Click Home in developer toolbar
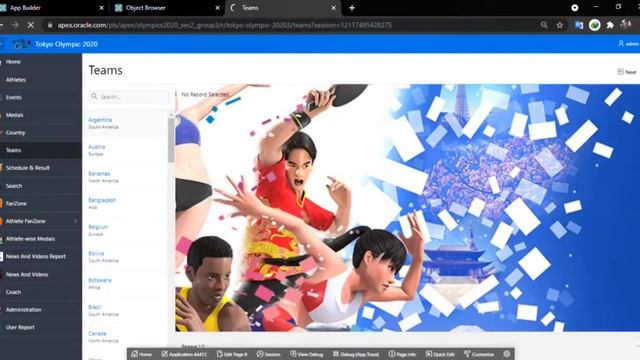The image size is (640, 360). coord(141,354)
